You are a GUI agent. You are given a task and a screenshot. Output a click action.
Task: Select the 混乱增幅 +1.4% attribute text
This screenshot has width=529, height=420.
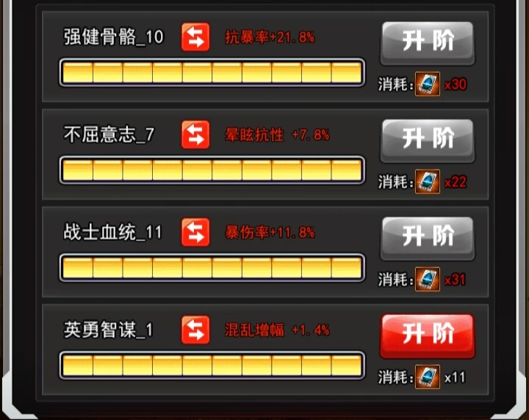pyautogui.click(x=277, y=330)
